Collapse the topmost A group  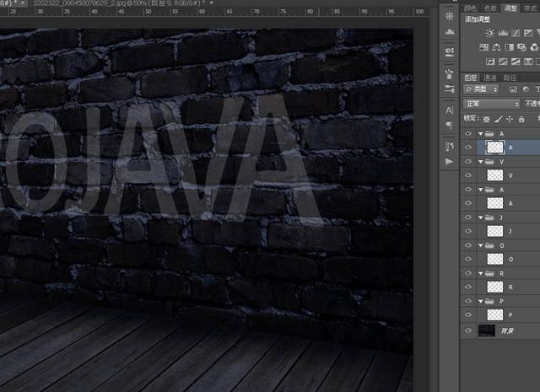pyautogui.click(x=480, y=133)
